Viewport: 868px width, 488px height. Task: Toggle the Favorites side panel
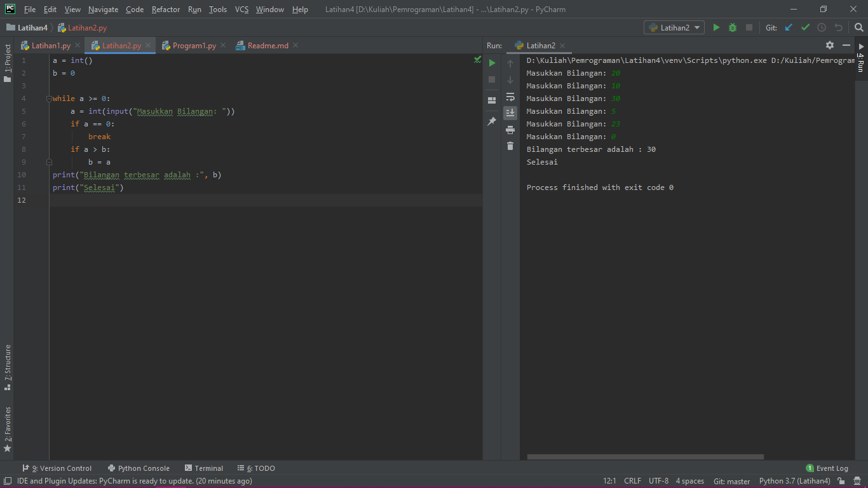(7, 430)
